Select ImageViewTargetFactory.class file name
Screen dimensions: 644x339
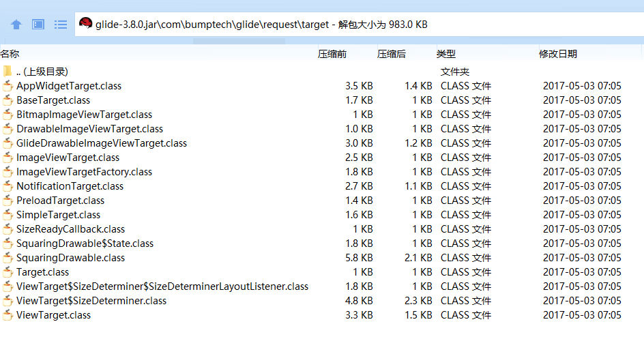point(84,172)
